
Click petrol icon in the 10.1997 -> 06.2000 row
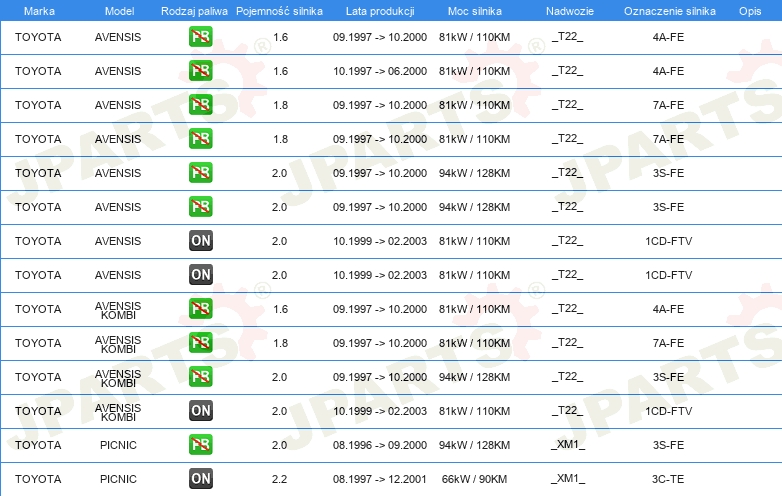(200, 71)
